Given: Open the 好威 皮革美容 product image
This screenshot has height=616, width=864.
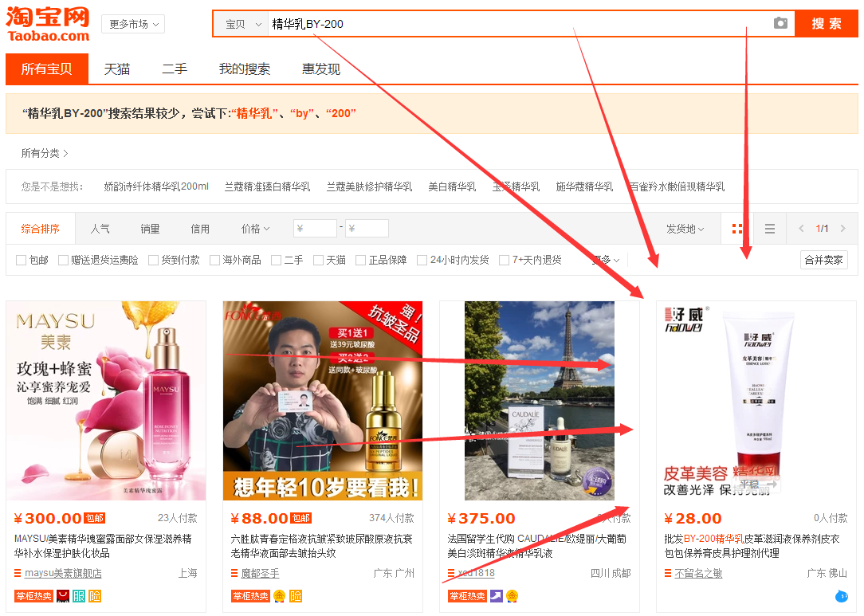Looking at the screenshot, I should point(756,401).
